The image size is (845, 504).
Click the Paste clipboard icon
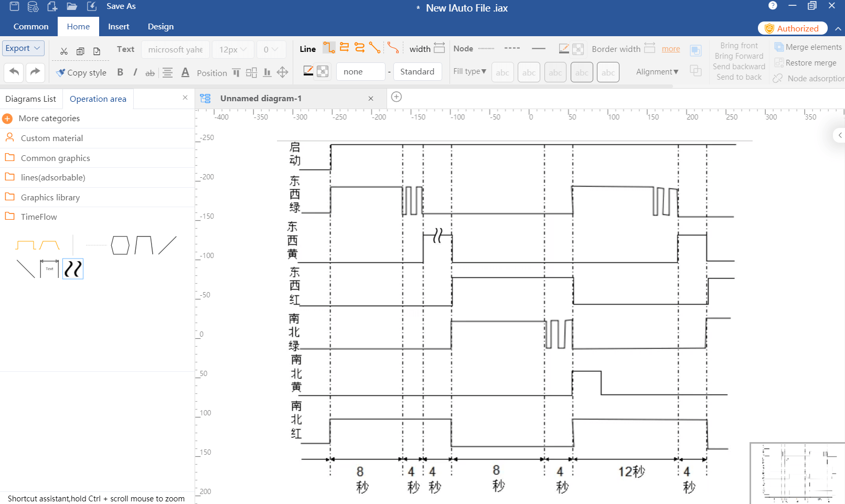click(97, 51)
